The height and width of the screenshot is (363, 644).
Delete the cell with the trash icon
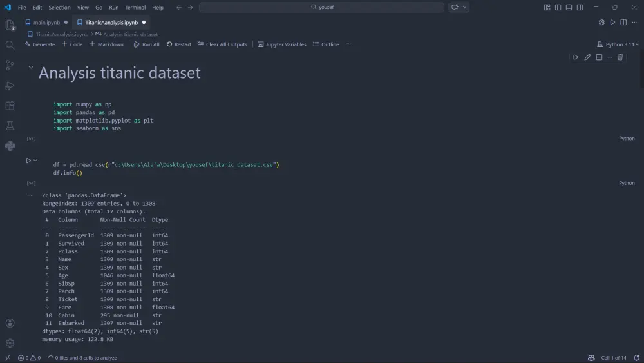click(620, 57)
